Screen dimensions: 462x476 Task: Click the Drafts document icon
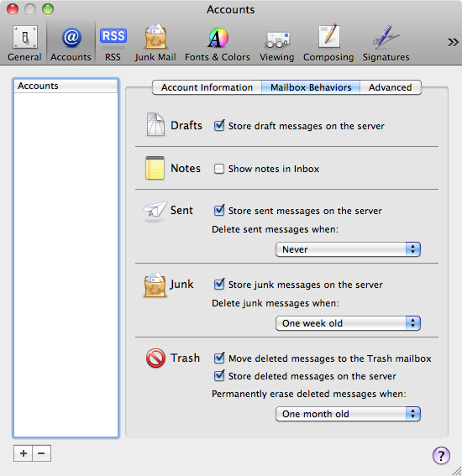coord(155,124)
